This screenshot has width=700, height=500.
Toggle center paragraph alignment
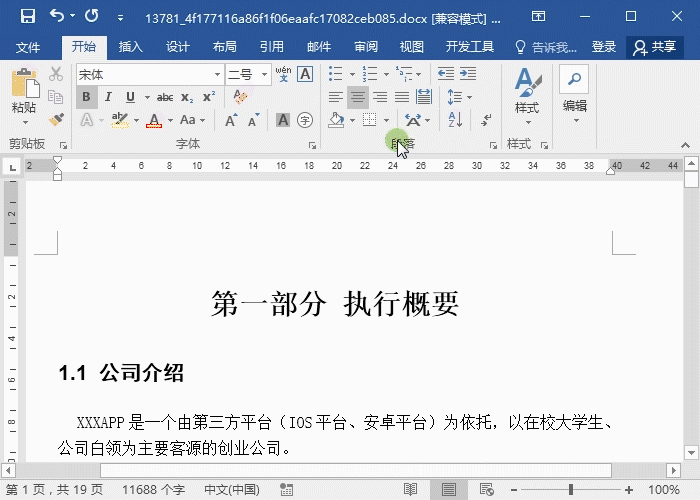pos(358,97)
